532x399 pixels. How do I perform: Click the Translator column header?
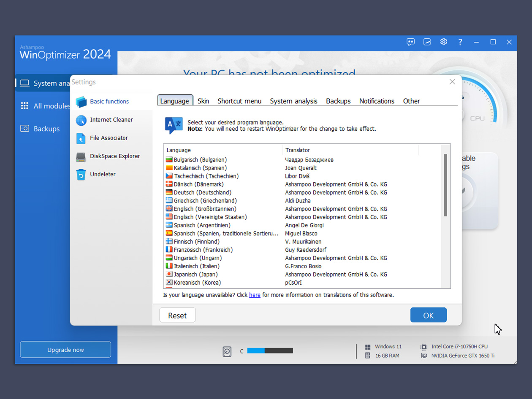[350, 150]
